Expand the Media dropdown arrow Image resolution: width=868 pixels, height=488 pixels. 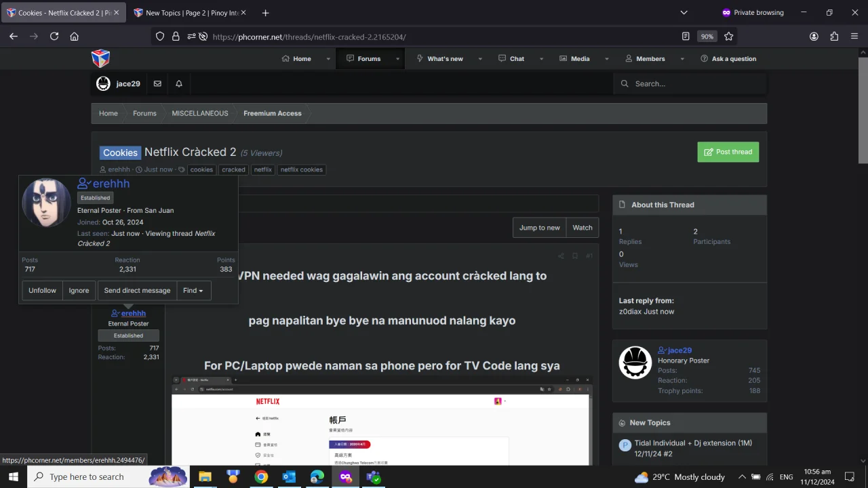tap(607, 59)
